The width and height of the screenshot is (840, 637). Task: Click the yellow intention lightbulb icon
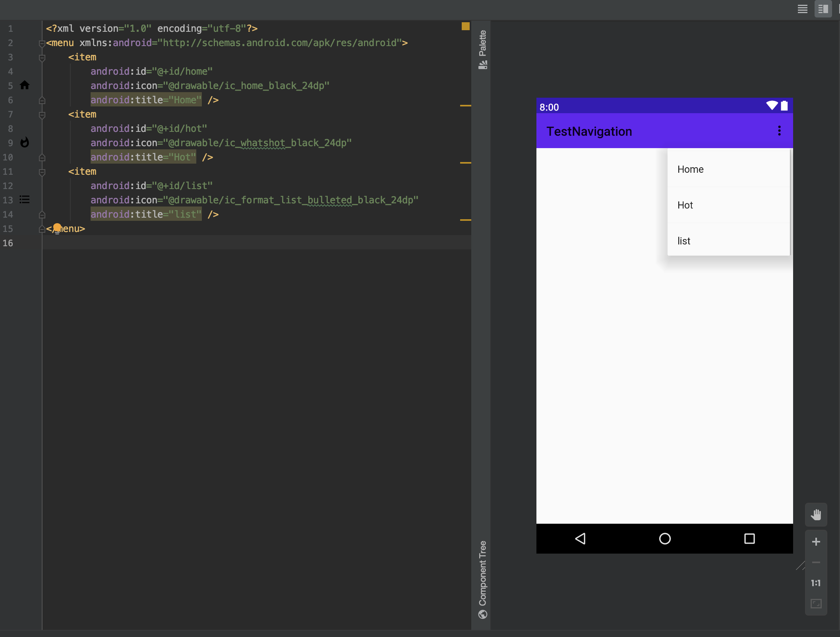pos(57,228)
